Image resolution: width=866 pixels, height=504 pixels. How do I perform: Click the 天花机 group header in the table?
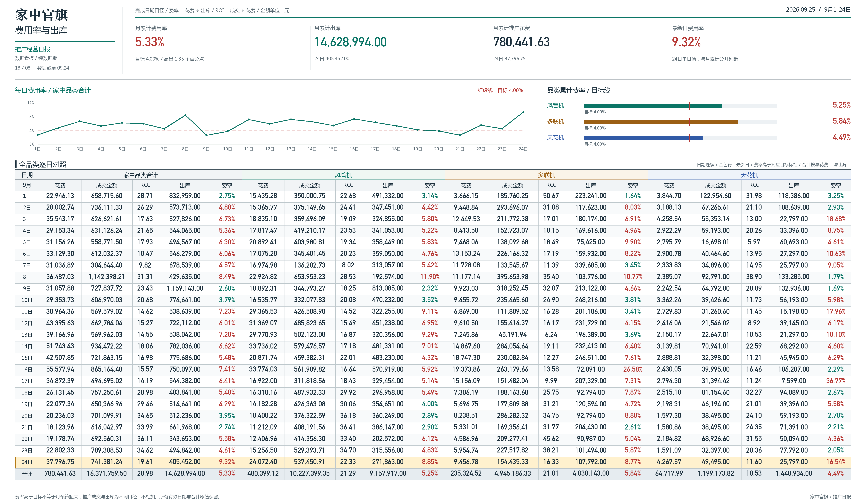pos(749,175)
